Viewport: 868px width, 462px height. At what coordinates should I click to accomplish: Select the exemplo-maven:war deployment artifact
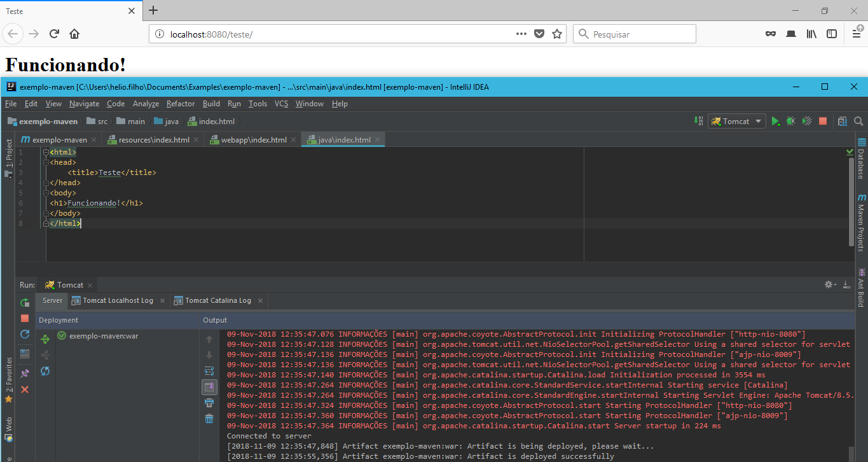pos(97,336)
